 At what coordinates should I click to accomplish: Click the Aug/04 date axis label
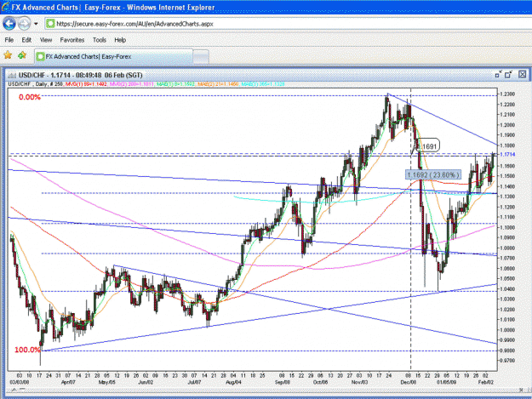[233, 382]
